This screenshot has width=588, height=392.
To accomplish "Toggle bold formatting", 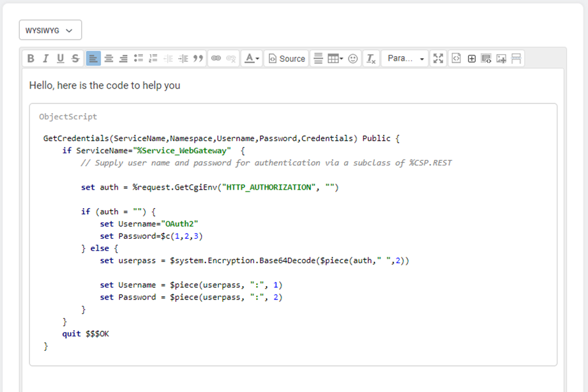I will pos(31,59).
